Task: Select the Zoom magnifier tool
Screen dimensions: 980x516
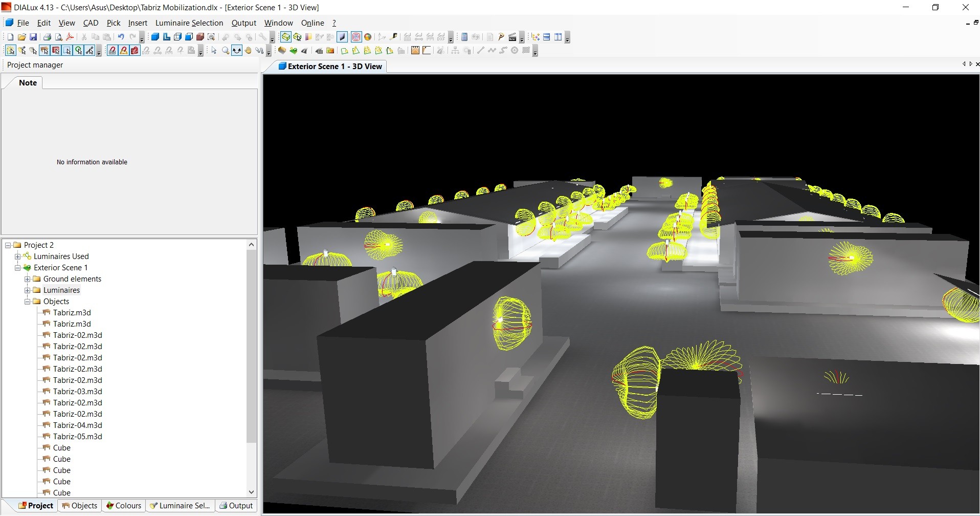Action: point(225,50)
